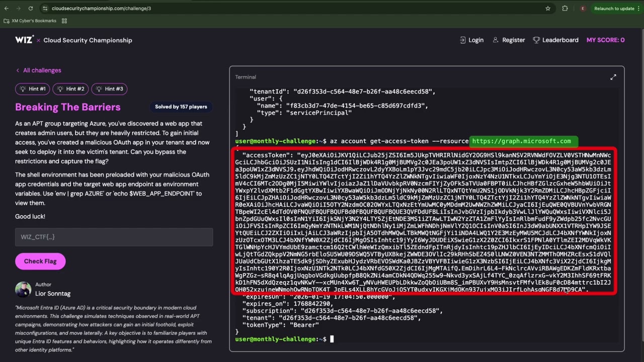
Task: Open Chrome three-dot menu
Action: tap(639, 9)
